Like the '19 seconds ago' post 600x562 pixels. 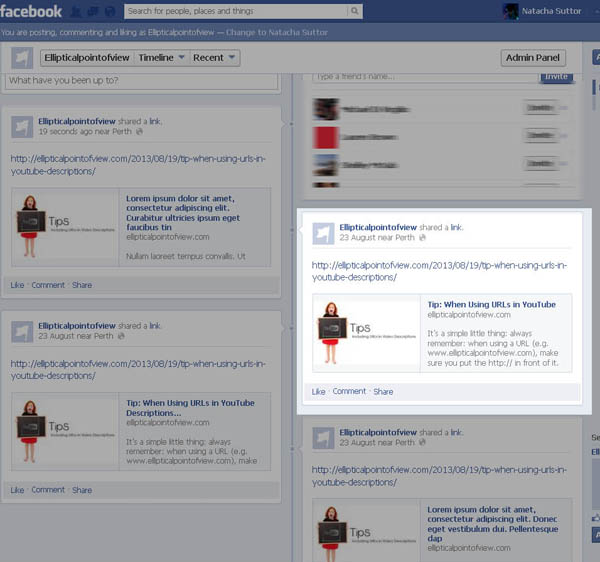[x=17, y=285]
